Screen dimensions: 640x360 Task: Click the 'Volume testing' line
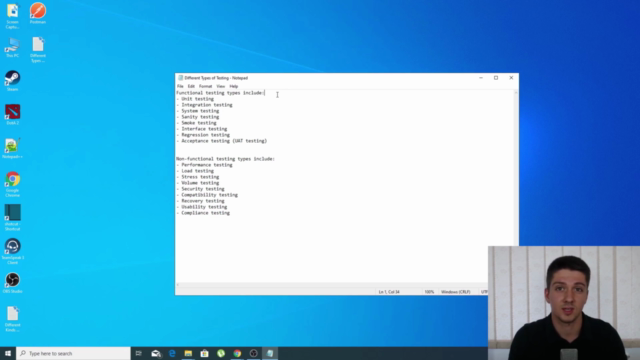click(x=198, y=183)
